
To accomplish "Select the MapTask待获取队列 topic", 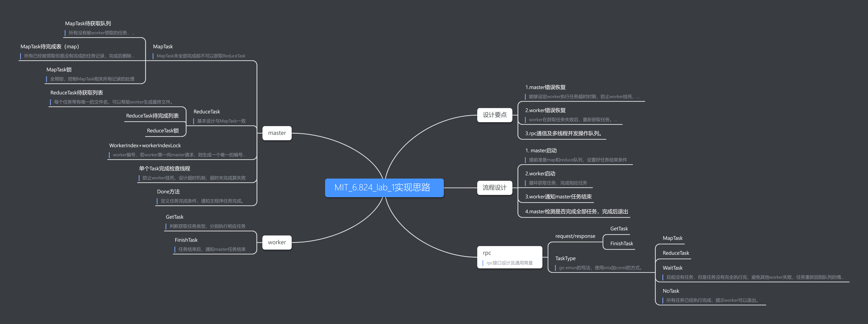I will click(88, 24).
